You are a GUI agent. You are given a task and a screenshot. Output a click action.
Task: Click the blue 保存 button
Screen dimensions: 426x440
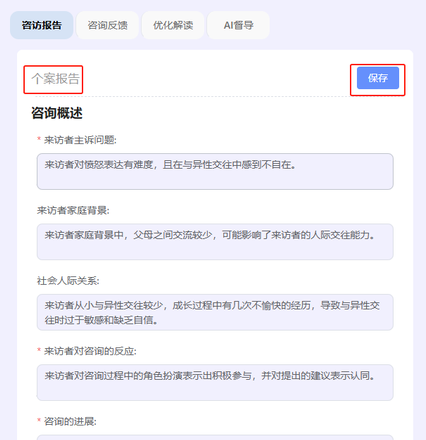[x=378, y=78]
